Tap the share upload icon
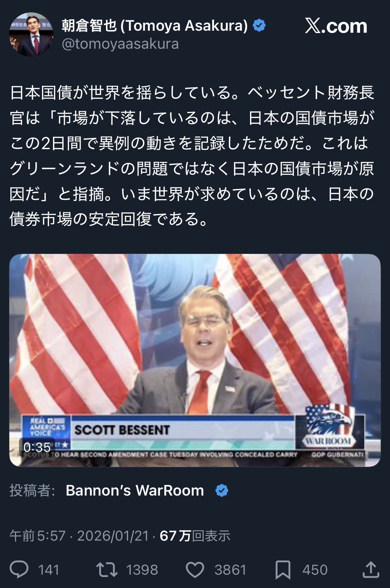The image size is (390, 588). click(371, 570)
